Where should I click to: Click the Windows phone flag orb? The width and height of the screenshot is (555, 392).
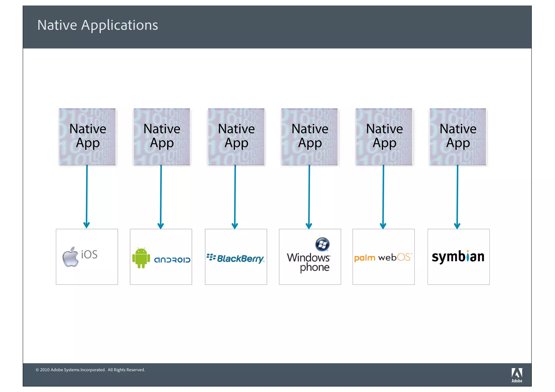pyautogui.click(x=322, y=244)
